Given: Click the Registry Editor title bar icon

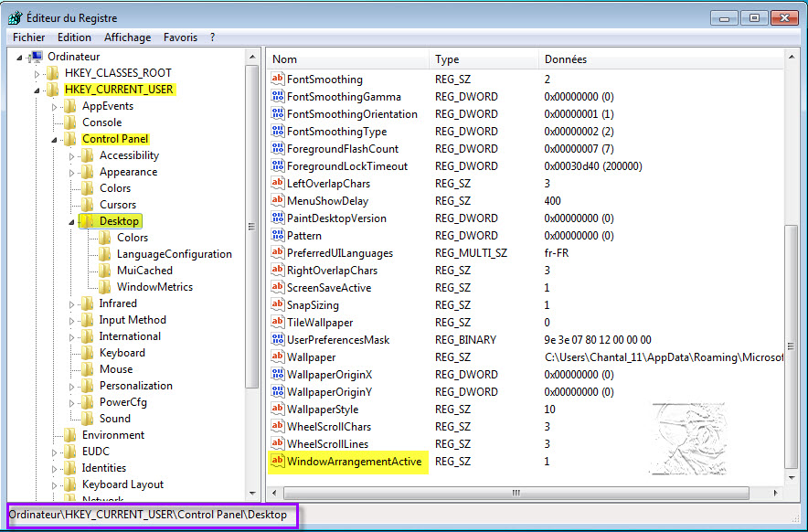Looking at the screenshot, I should click(16, 18).
